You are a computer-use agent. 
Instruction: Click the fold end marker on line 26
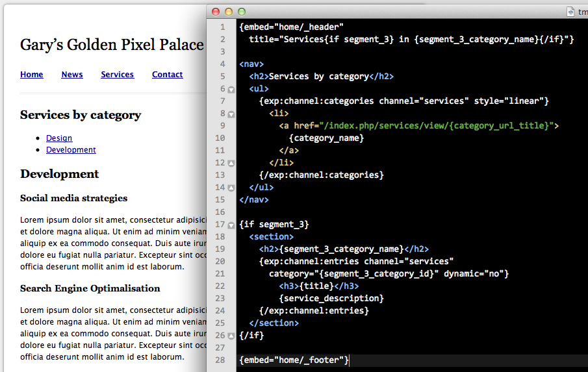click(x=231, y=336)
